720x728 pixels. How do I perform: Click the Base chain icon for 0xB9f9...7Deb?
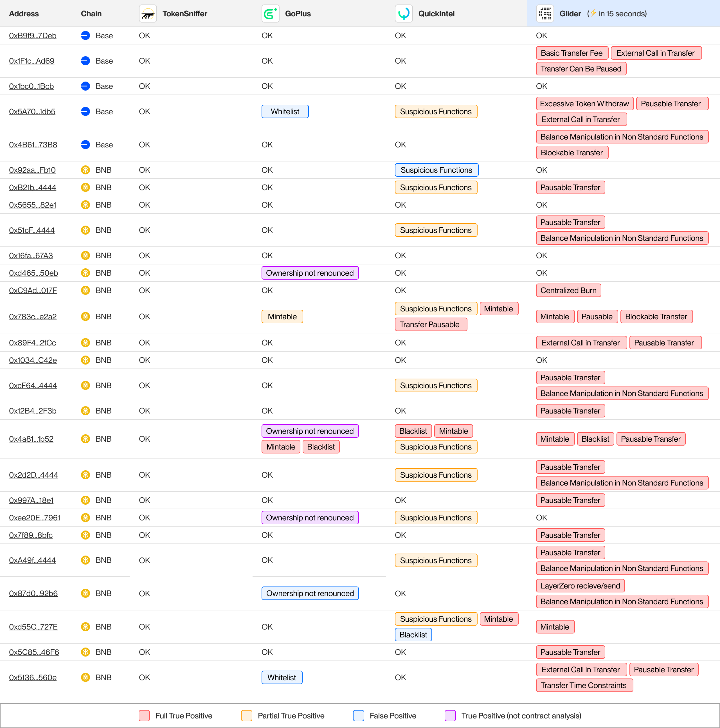[x=85, y=35]
